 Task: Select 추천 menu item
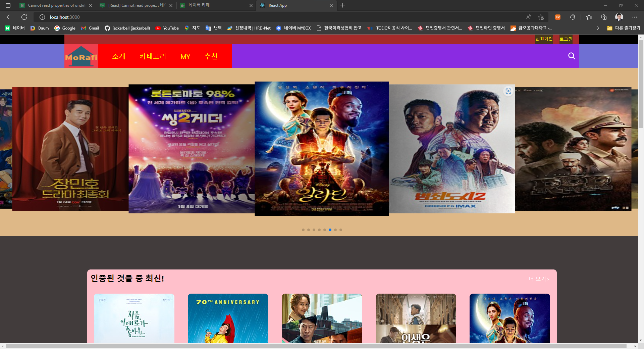click(211, 56)
